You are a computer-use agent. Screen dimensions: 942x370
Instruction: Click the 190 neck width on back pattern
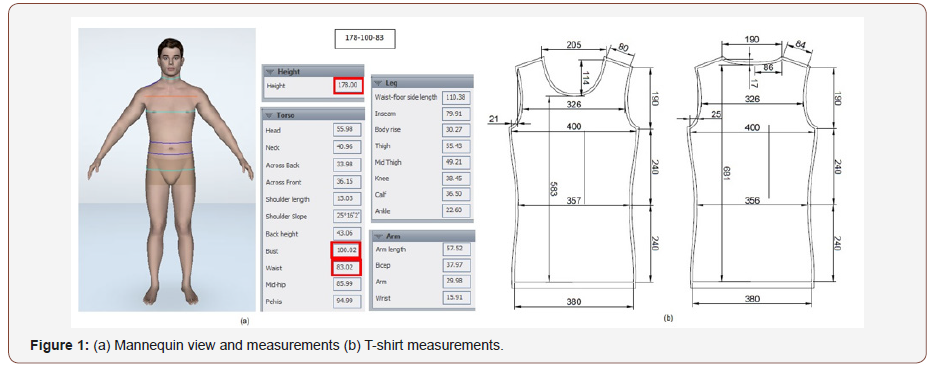coord(751,40)
